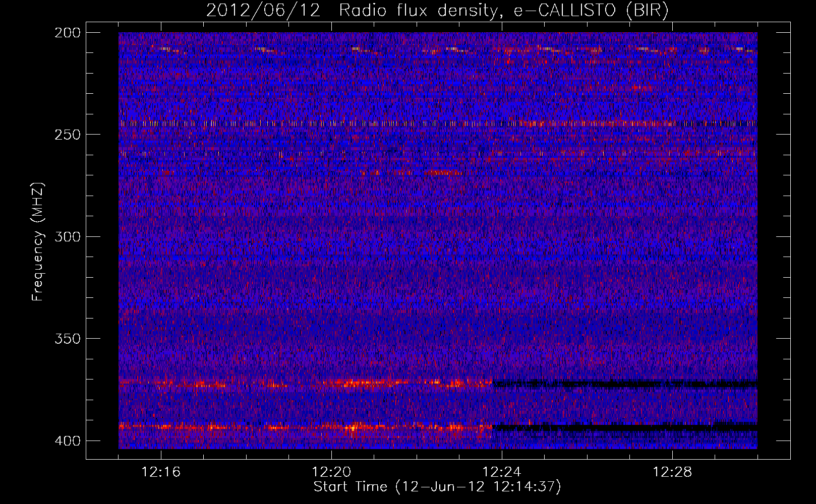This screenshot has height=504, width=816.
Task: Click the time tick label 12:28
Action: [672, 472]
